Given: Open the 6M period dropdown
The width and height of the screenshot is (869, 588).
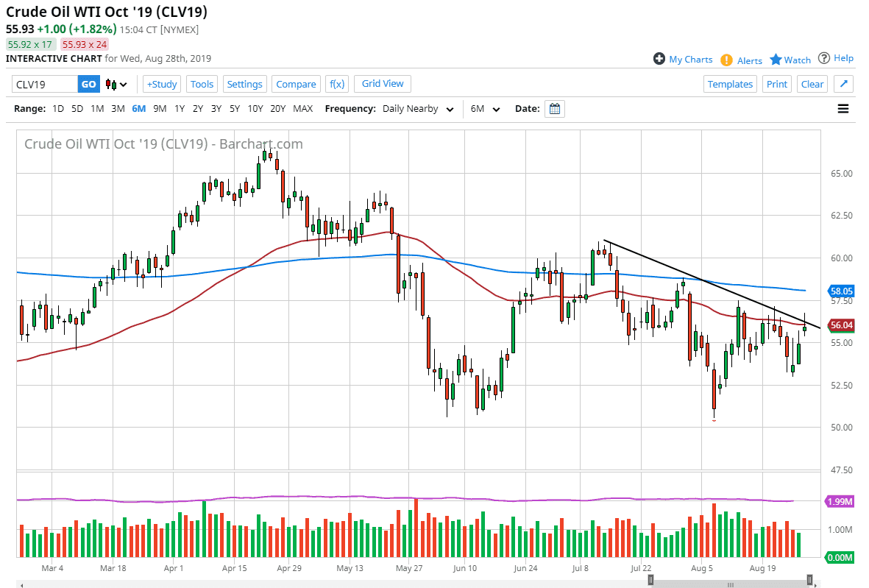Looking at the screenshot, I should pos(486,108).
